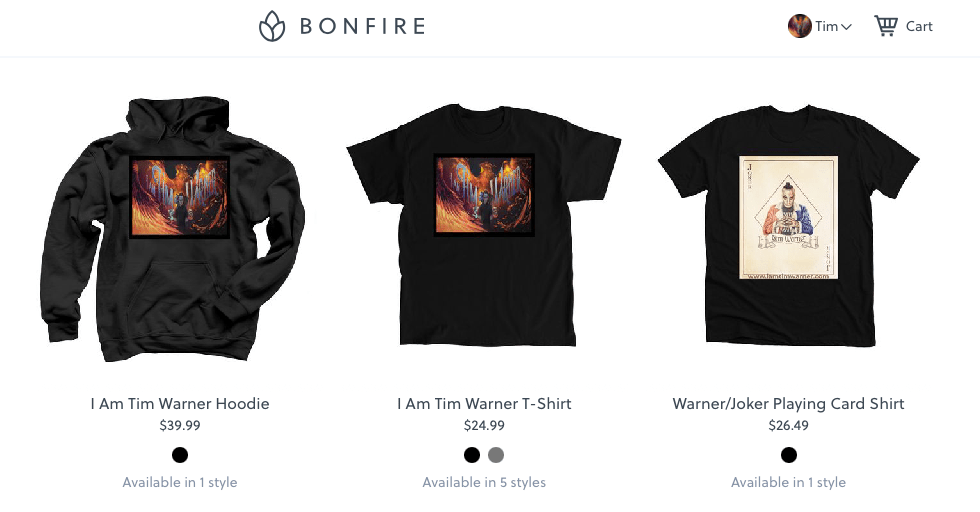Select the black color swatch under hoodie
The image size is (980, 512).
point(180,455)
